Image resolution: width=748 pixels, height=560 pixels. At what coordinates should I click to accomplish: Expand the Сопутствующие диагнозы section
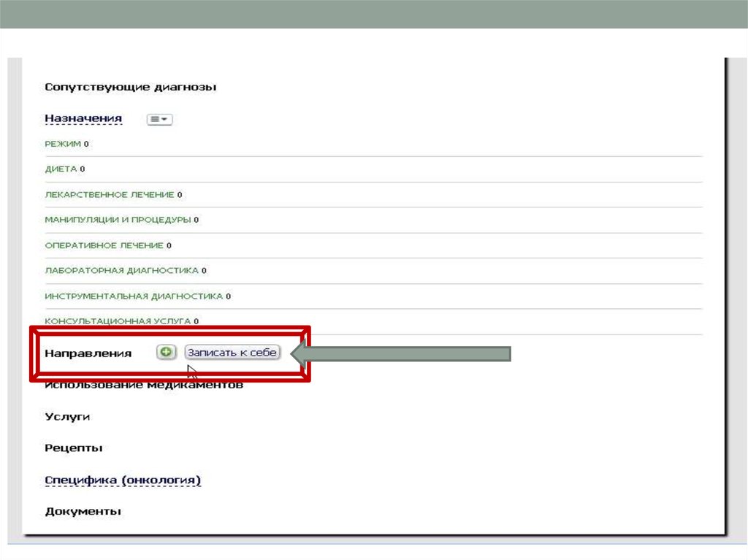tap(130, 87)
